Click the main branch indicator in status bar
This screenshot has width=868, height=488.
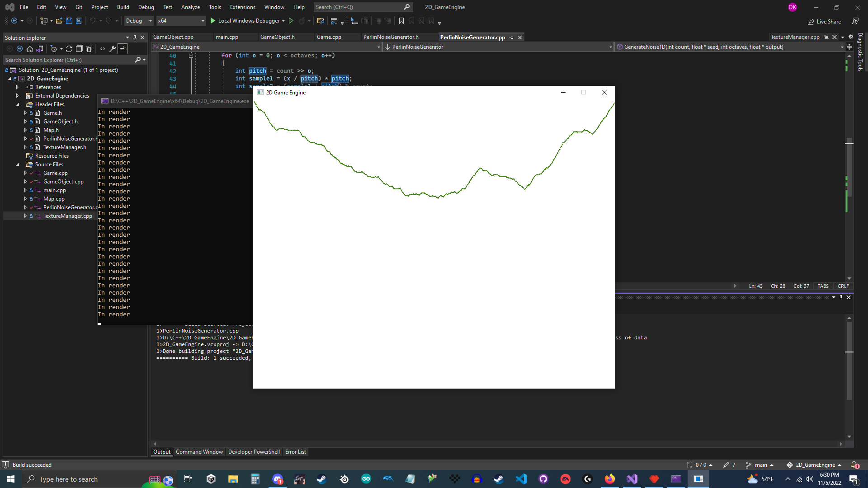coord(760,465)
